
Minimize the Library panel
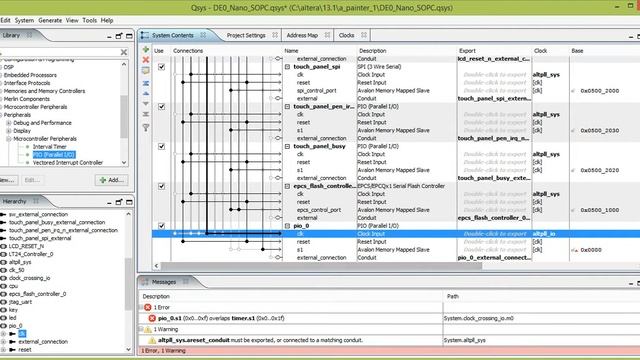(109, 37)
